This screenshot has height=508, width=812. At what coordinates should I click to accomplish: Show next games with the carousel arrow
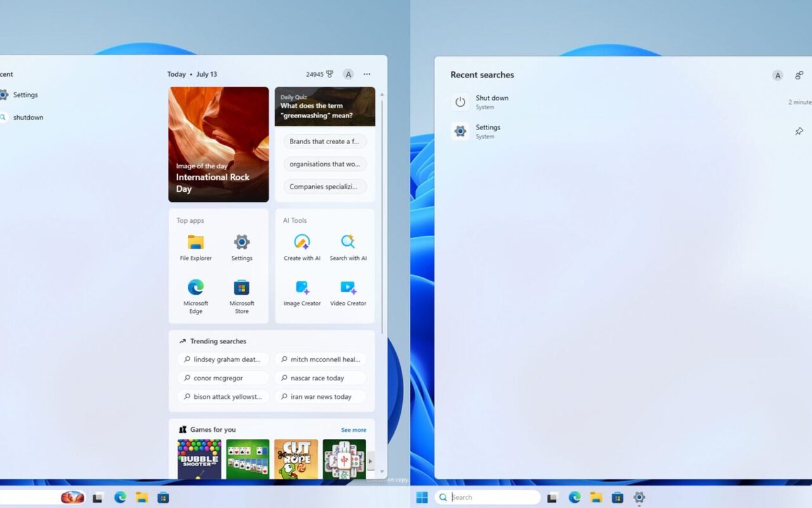(370, 461)
